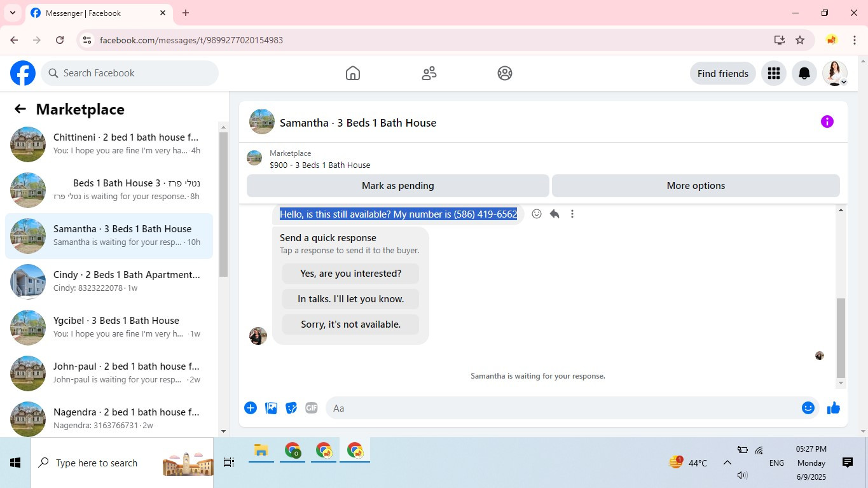Image resolution: width=868 pixels, height=488 pixels.
Task: Attach a file using the photo icon
Action: point(272,408)
